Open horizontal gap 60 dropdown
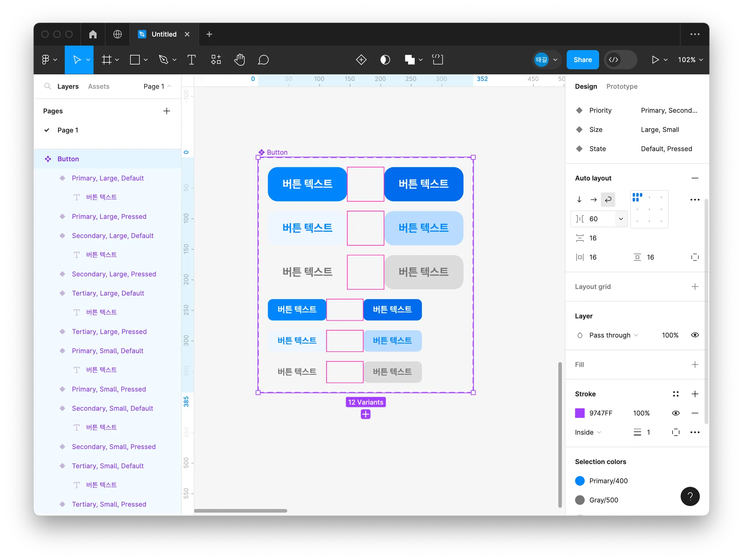Viewport: 743px width, 560px height. tap(621, 219)
